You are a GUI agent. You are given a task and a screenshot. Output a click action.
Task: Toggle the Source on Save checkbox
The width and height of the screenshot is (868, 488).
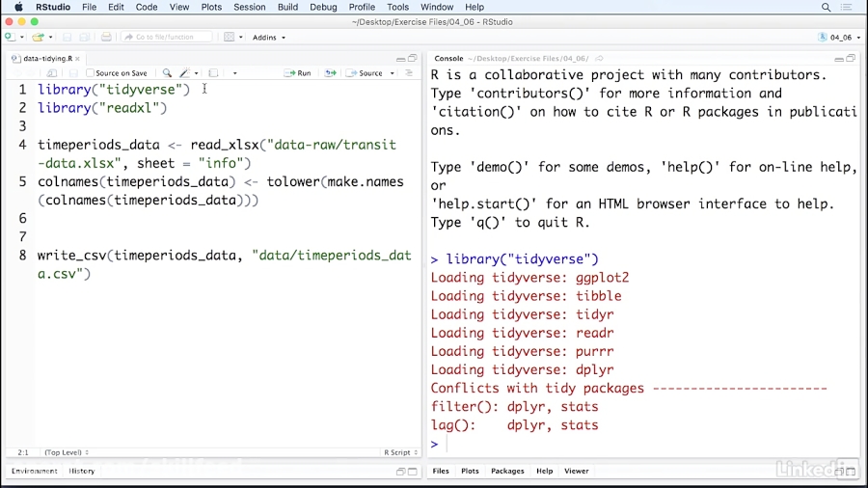coord(91,73)
